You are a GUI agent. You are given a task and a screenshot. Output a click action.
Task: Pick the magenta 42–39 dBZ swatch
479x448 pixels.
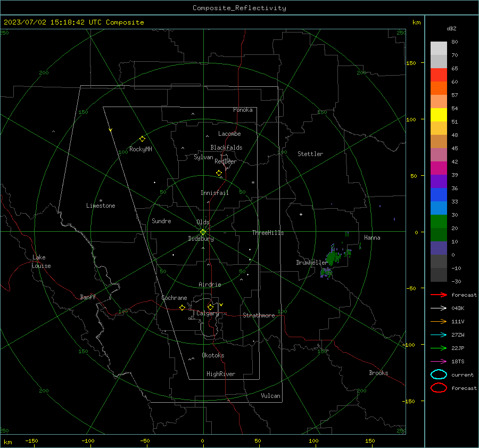coord(439,168)
